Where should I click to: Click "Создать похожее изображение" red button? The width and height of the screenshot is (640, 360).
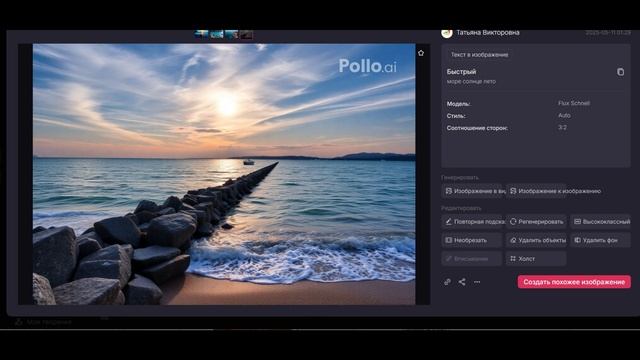pyautogui.click(x=574, y=282)
